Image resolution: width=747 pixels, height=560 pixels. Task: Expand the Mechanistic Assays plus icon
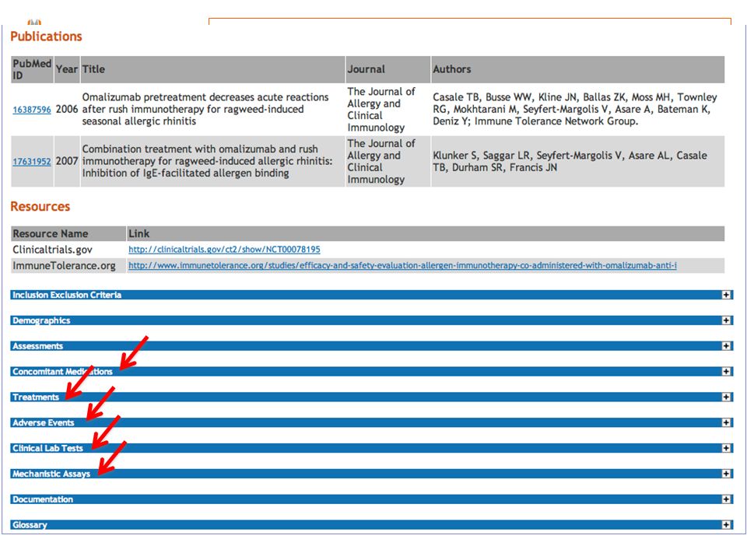point(726,474)
